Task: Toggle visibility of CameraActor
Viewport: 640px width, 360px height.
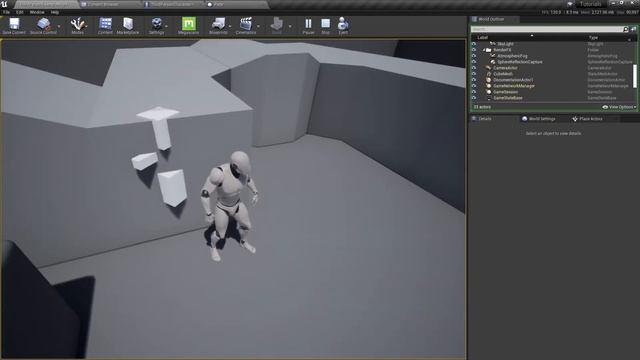Action: 474,68
